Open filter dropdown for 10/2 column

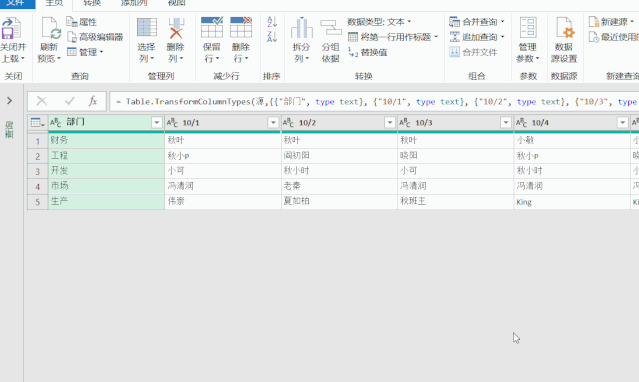[x=390, y=122]
